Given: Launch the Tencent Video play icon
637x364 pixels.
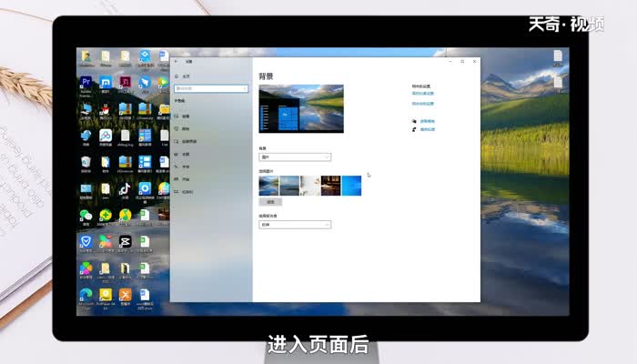Looking at the screenshot, I should (x=164, y=83).
